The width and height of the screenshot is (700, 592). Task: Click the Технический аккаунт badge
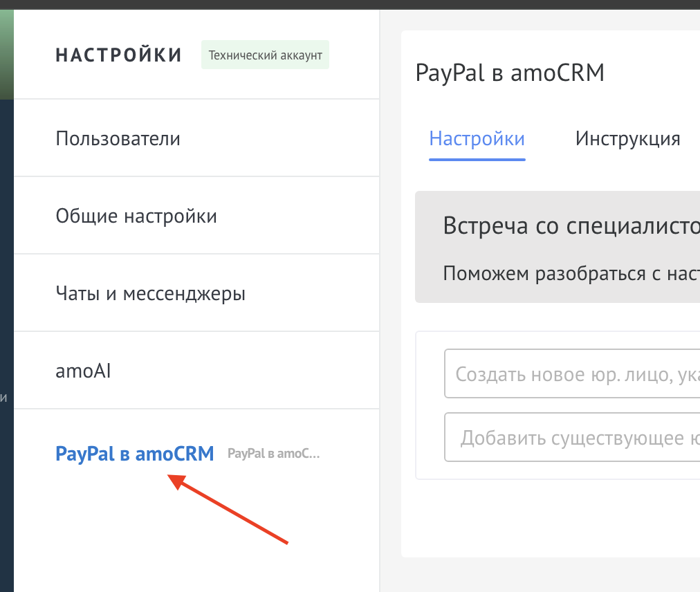pos(265,55)
